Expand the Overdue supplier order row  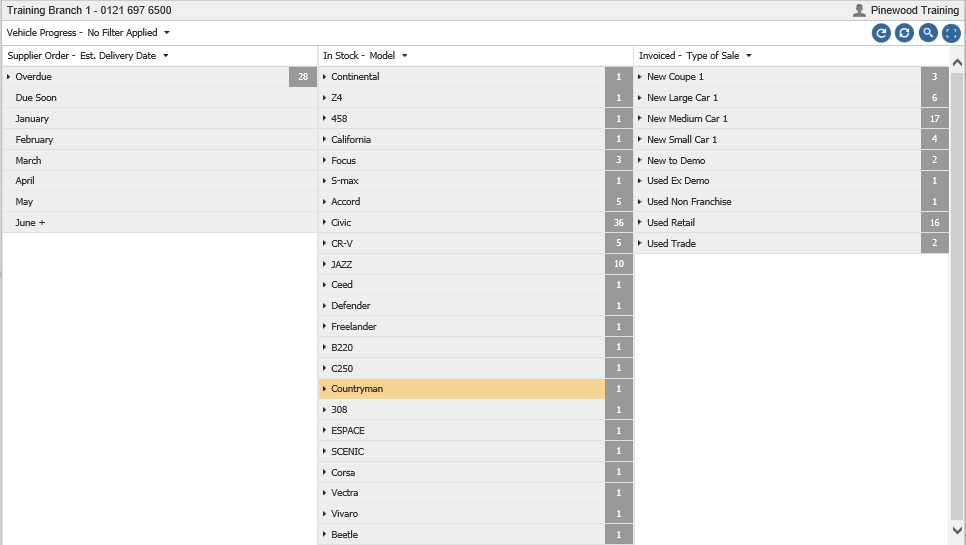(x=9, y=77)
